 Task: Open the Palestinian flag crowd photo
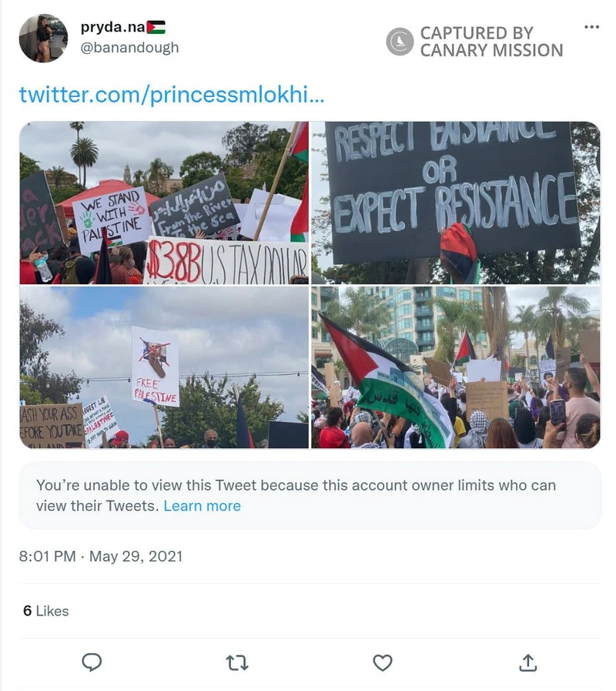pos(456,367)
